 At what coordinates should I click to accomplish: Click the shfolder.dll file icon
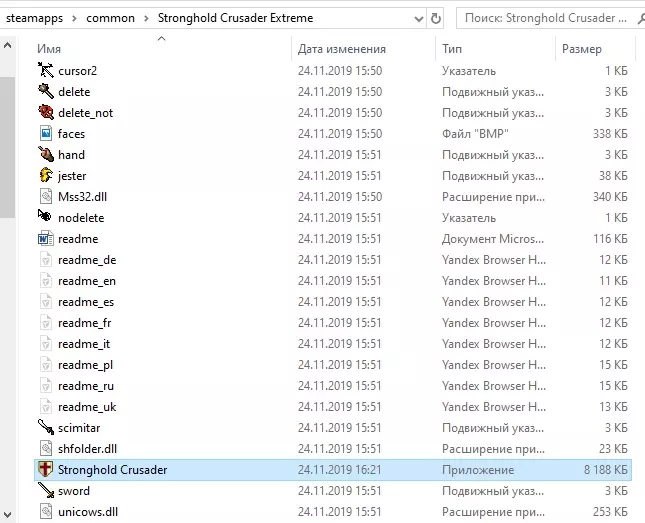tap(46, 448)
